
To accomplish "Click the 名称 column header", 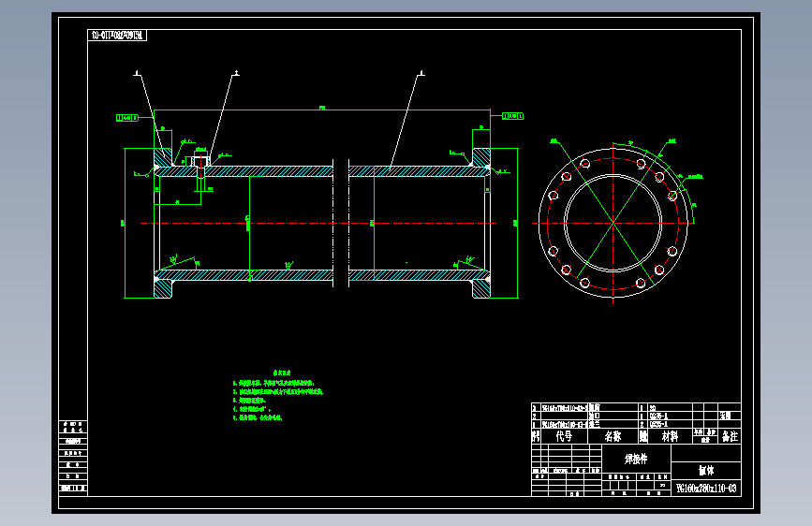I will 613,436.
